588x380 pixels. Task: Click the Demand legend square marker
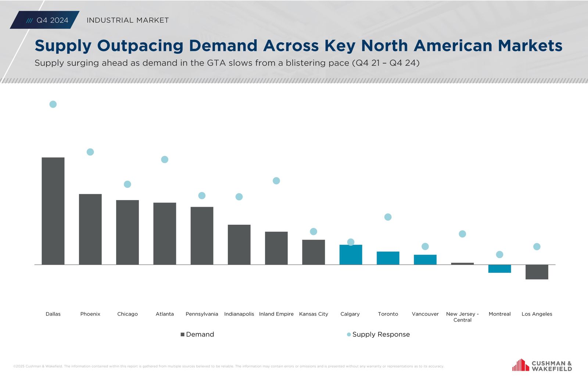[x=182, y=334]
